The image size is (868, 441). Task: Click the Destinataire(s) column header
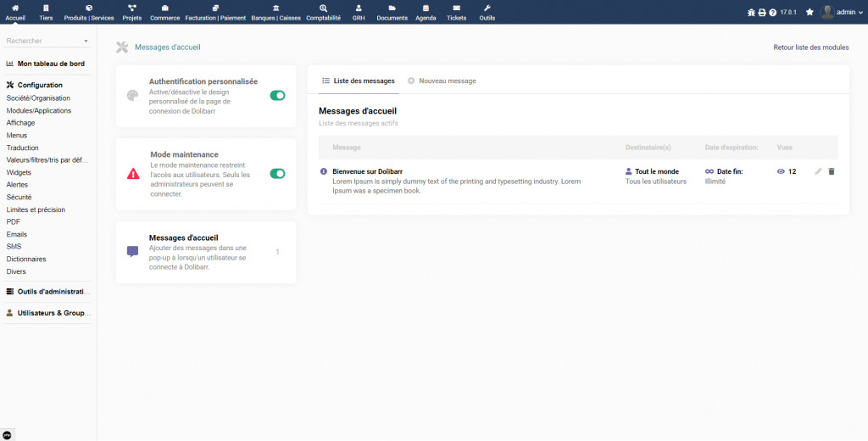(x=648, y=148)
